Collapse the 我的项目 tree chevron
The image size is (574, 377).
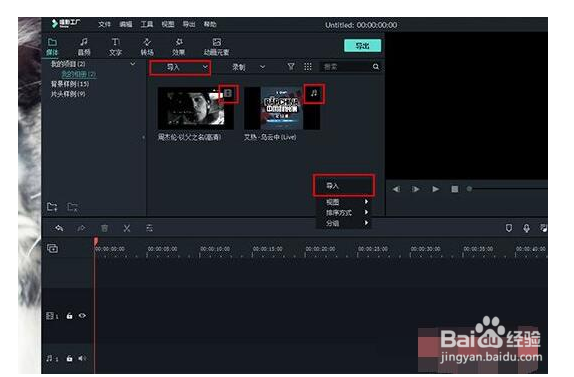[133, 64]
